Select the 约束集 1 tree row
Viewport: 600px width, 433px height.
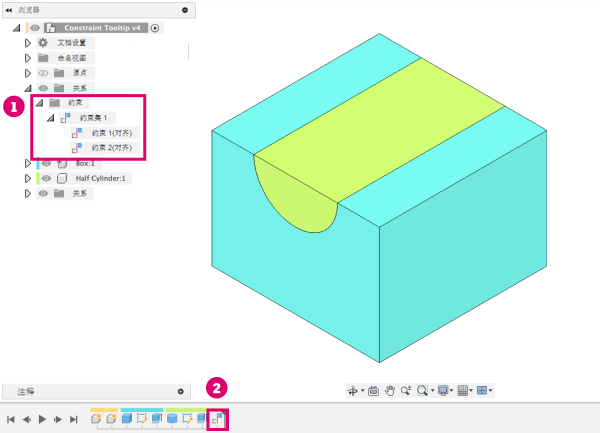pyautogui.click(x=87, y=118)
